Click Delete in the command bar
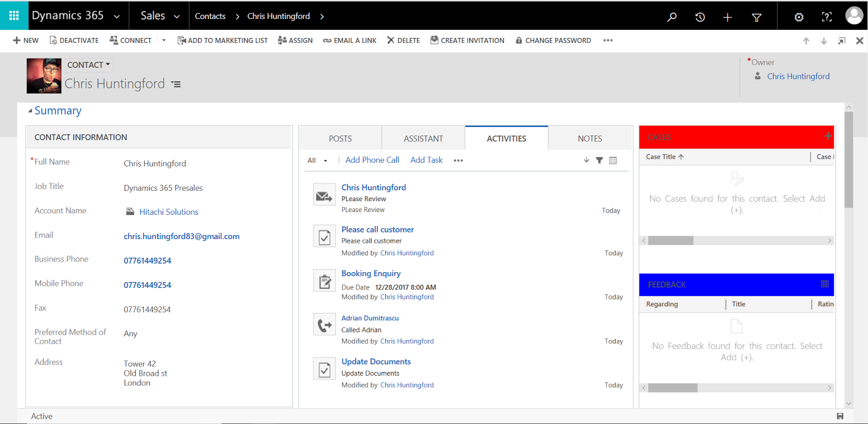The image size is (868, 424). (x=403, y=41)
